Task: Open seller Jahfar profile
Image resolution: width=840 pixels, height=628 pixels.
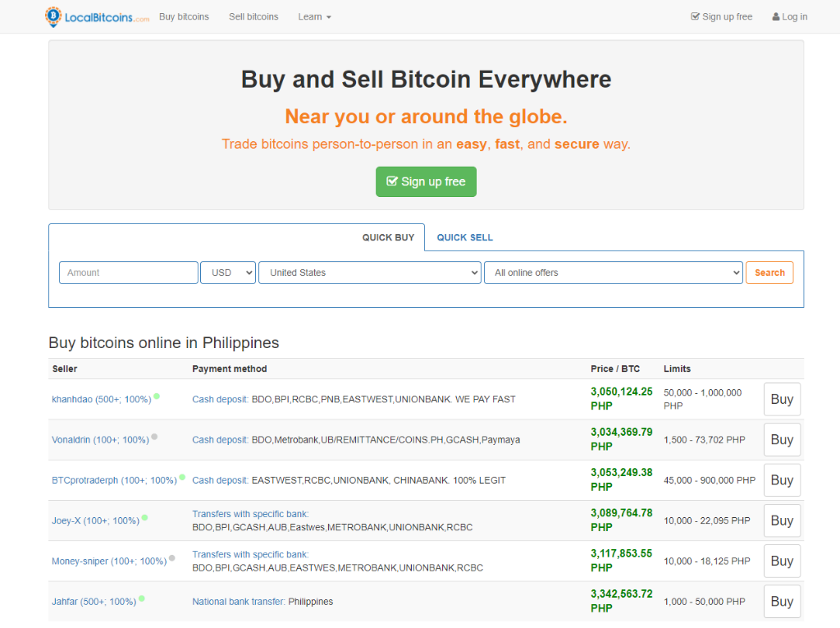Action: click(x=94, y=602)
